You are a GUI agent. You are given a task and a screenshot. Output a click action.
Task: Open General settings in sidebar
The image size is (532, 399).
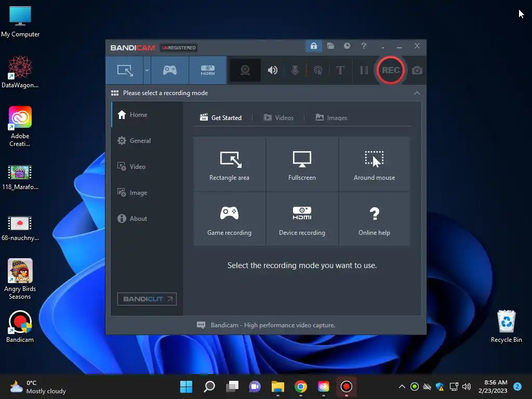(147, 140)
